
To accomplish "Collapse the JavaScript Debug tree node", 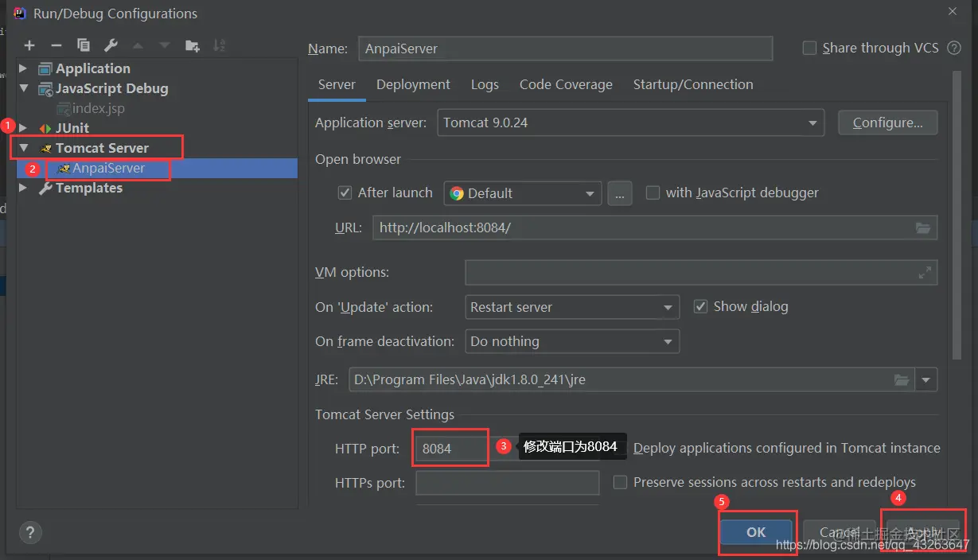I will 23,88.
